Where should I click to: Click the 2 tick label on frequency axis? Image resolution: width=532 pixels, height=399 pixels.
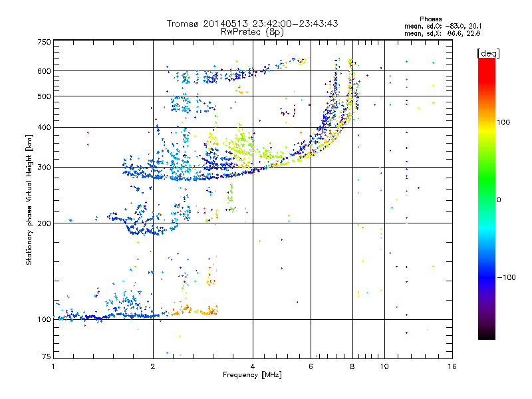(153, 366)
